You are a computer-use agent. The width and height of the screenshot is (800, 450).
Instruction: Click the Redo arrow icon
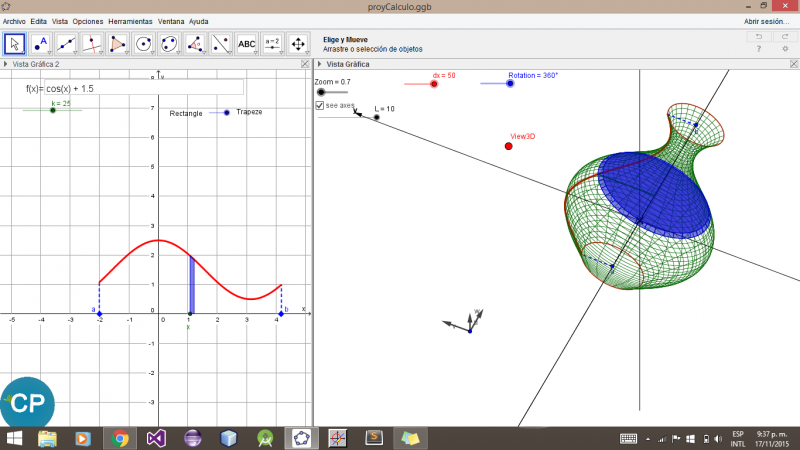(x=785, y=37)
